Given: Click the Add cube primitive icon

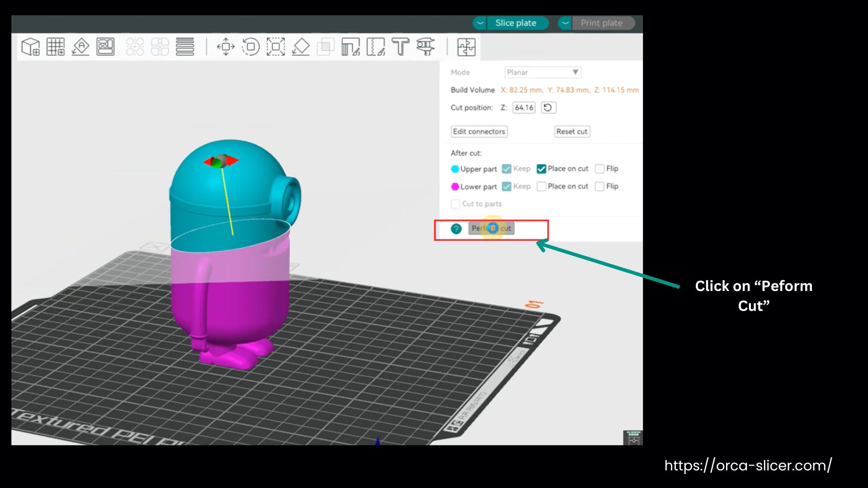Looking at the screenshot, I should 31,47.
